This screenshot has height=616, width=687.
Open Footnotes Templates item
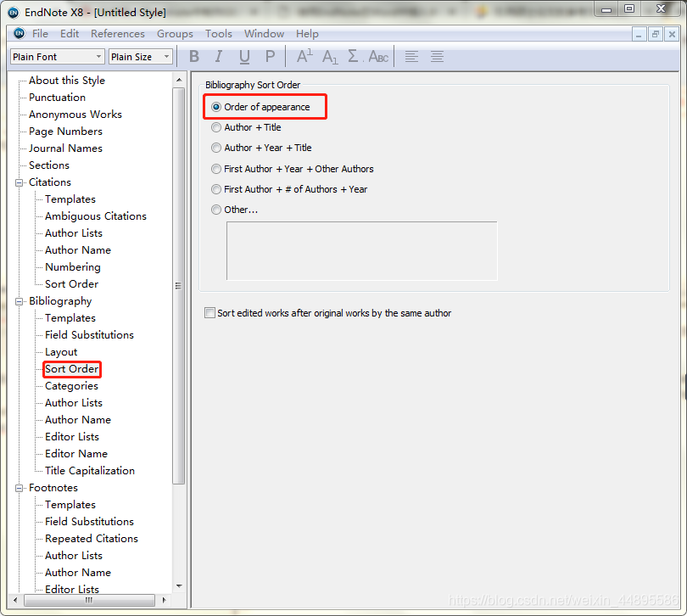pyautogui.click(x=70, y=505)
